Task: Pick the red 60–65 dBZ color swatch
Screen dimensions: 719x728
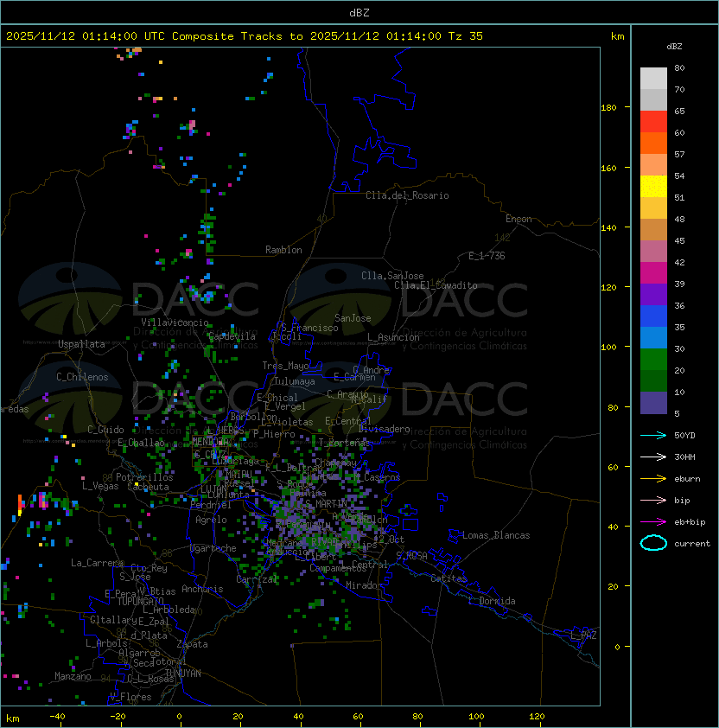Action: (653, 122)
